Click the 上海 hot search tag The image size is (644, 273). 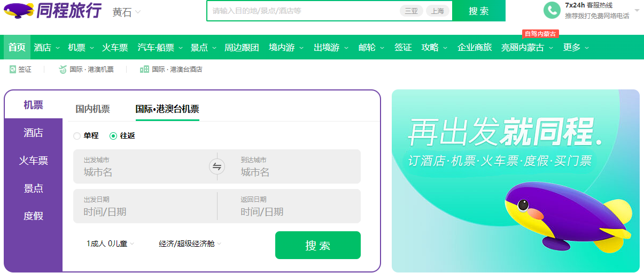tap(437, 11)
